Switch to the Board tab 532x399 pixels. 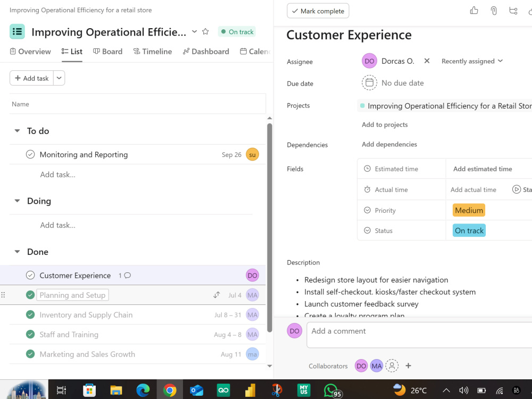107,51
